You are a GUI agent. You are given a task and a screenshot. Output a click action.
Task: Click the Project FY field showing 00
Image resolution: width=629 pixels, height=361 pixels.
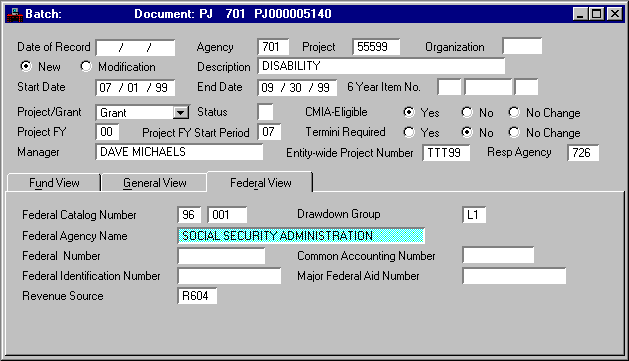pos(108,132)
